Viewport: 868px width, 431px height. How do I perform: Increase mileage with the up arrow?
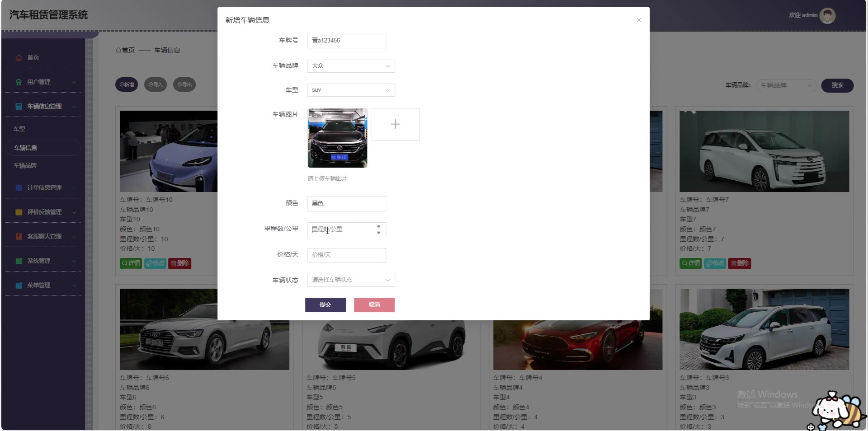point(379,226)
